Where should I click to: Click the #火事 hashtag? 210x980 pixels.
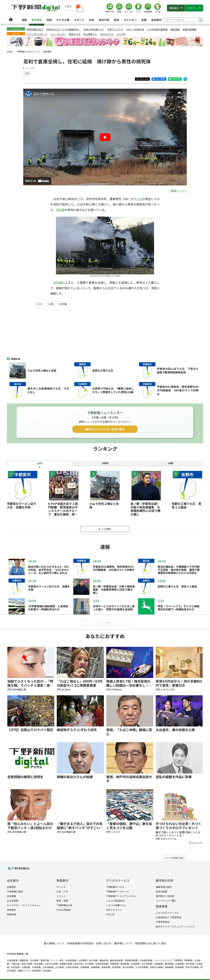click(50, 304)
